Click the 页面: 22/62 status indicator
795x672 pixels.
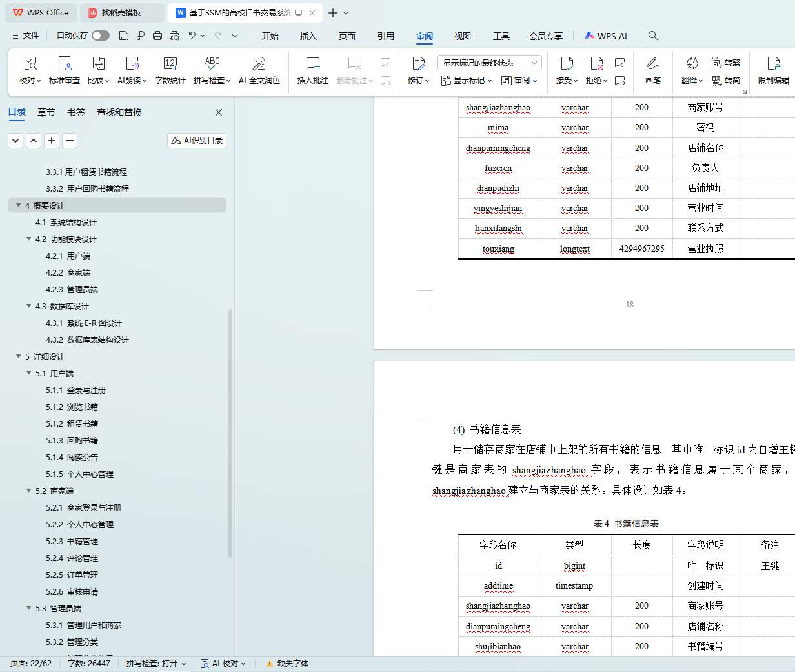tap(31, 664)
